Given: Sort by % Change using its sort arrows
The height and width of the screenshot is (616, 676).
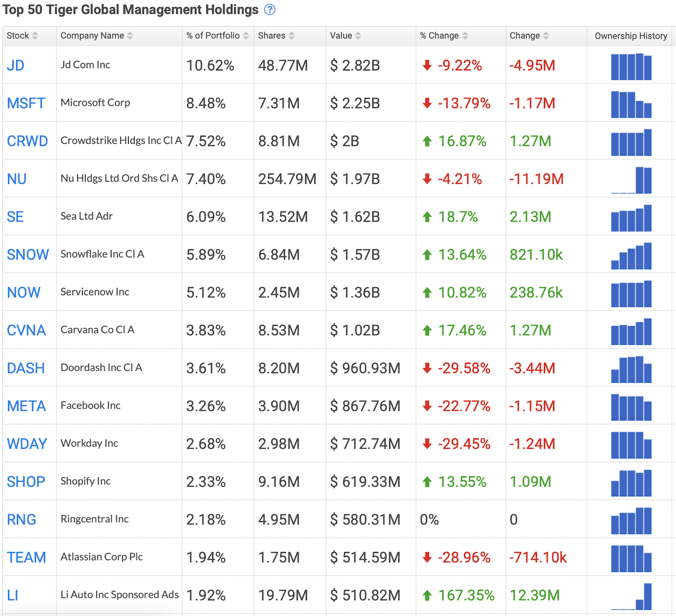Looking at the screenshot, I should coord(465,36).
